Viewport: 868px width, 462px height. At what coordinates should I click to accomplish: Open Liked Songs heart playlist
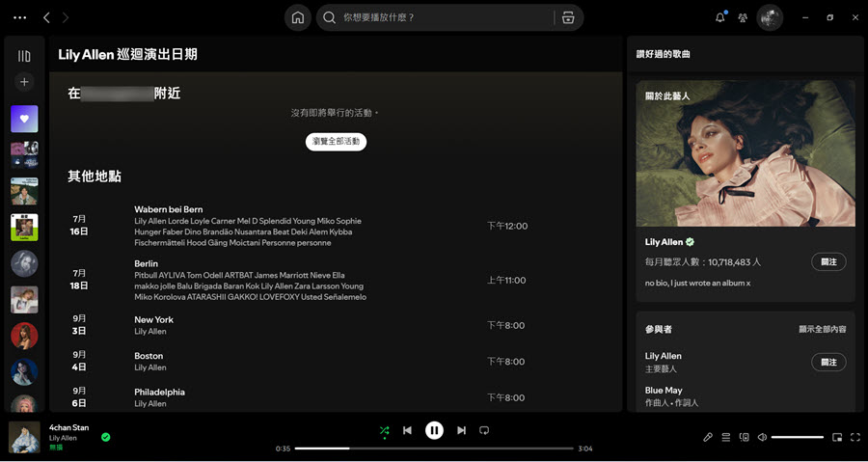pos(24,119)
